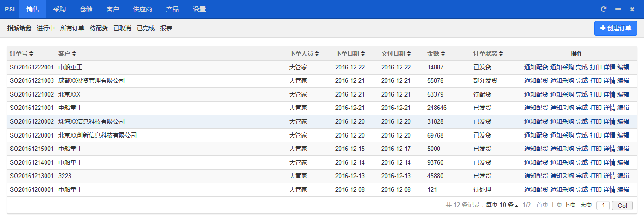The width and height of the screenshot is (644, 218).
Task: Click the 创建订单 button
Action: coord(615,29)
